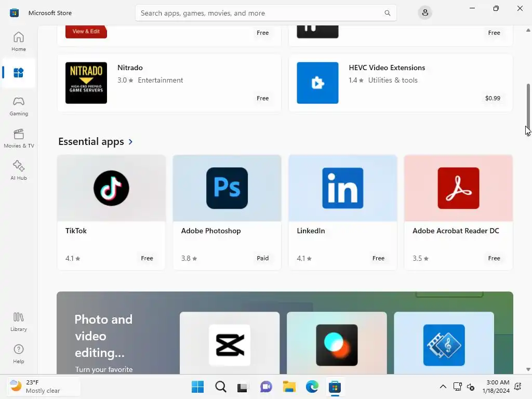This screenshot has width=532, height=399.
Task: Expand the Essential apps section chevron
Action: click(x=130, y=141)
